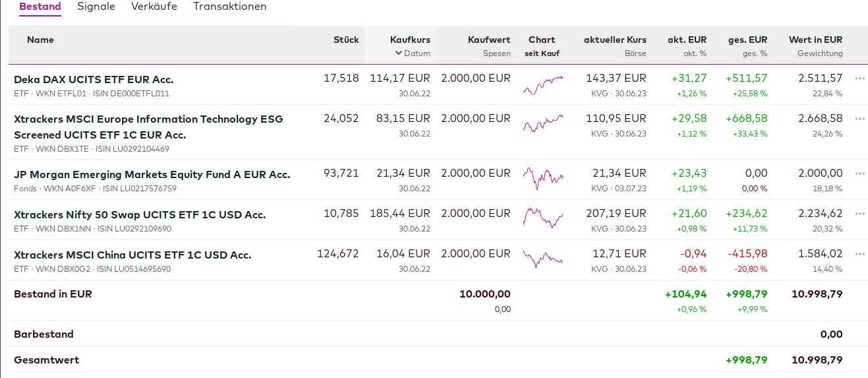
Task: Sort by Wert in EUR column
Action: (815, 40)
